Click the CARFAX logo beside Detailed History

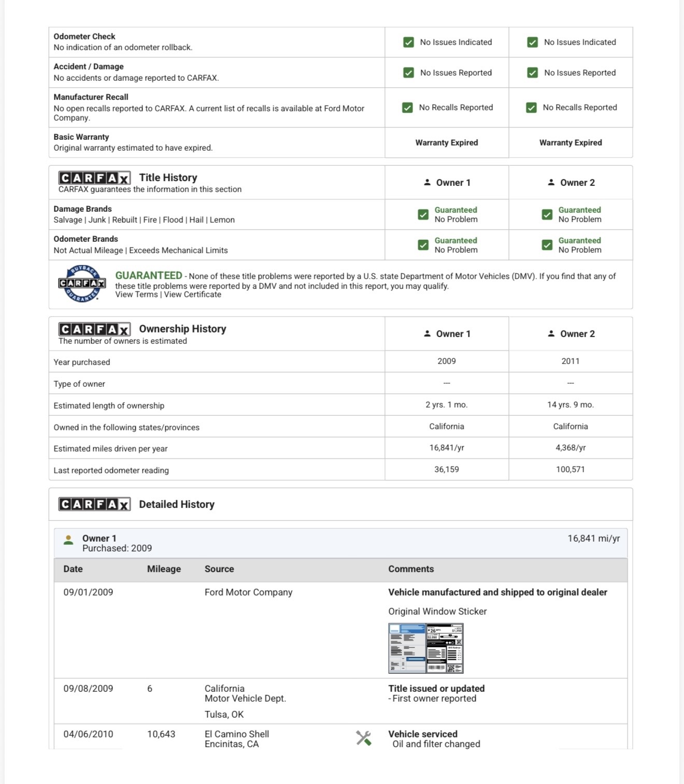[94, 504]
